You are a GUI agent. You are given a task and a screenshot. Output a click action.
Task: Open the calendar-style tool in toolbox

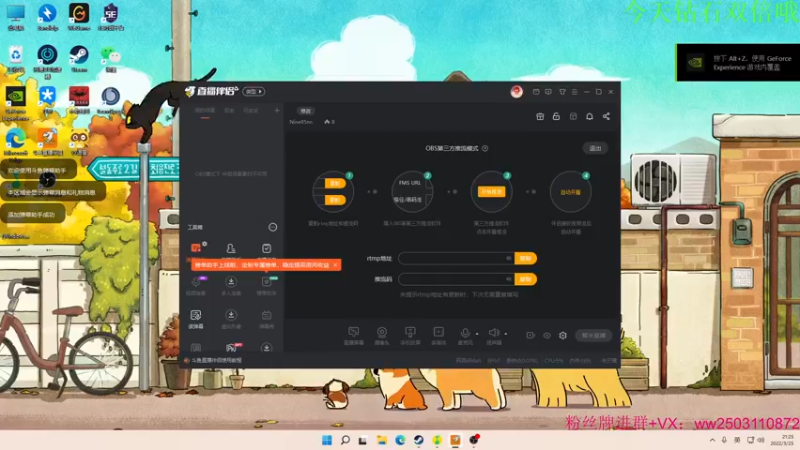[266, 315]
